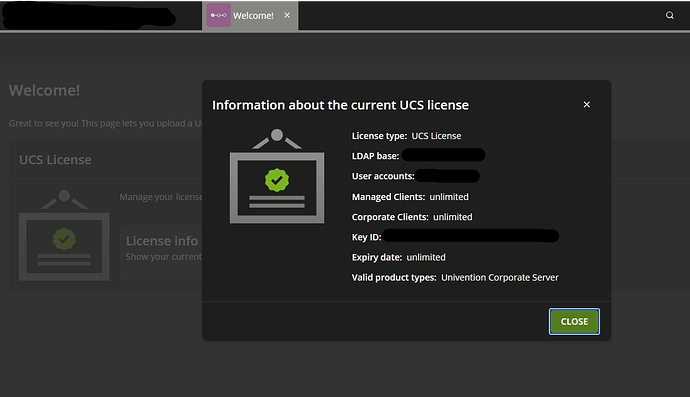Click the redacted LDAP base value

click(x=444, y=155)
